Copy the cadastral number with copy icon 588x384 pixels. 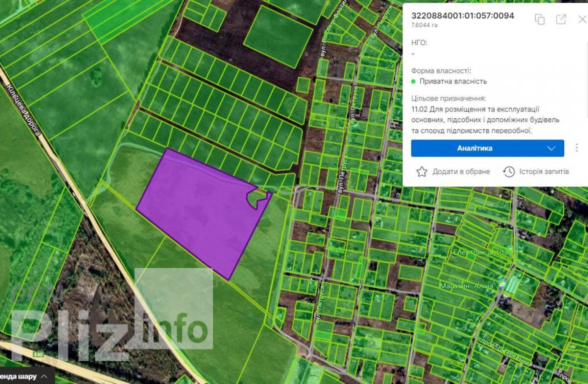539,19
